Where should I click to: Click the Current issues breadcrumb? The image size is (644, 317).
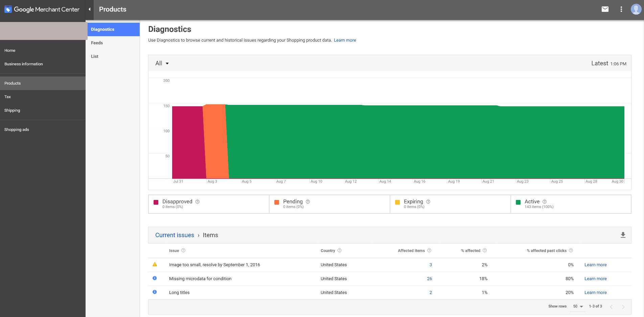pos(175,235)
